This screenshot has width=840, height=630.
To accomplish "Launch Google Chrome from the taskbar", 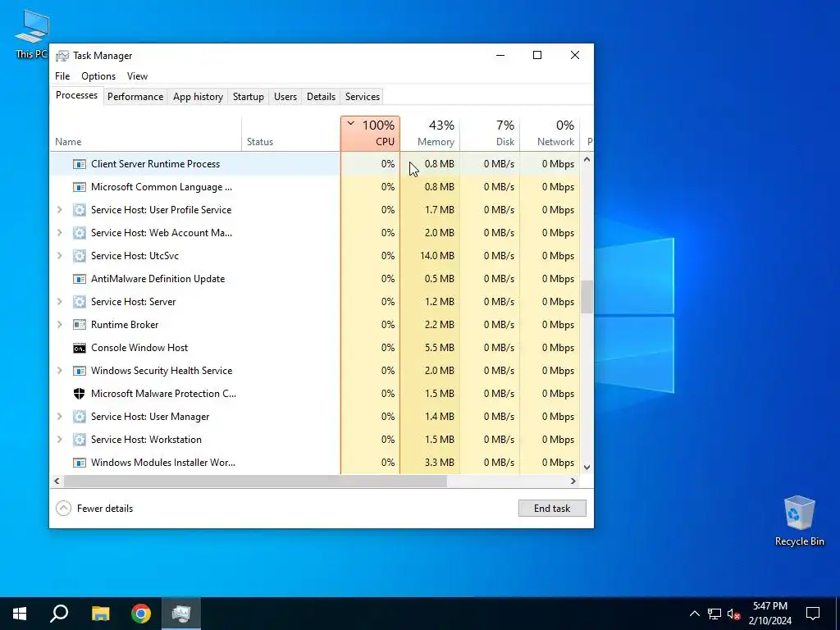I will click(141, 614).
